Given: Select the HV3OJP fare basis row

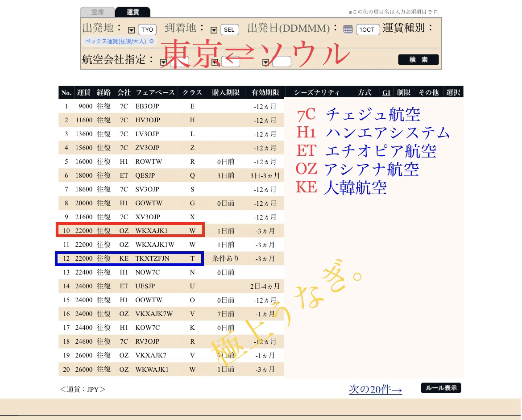Looking at the screenshot, I should (171, 120).
